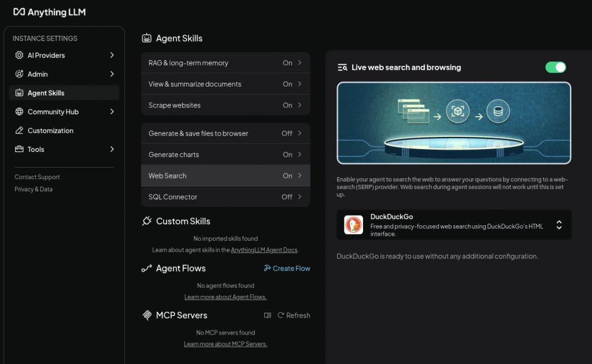This screenshot has width=592, height=364.
Task: Click the Admin user icon
Action: click(x=20, y=74)
